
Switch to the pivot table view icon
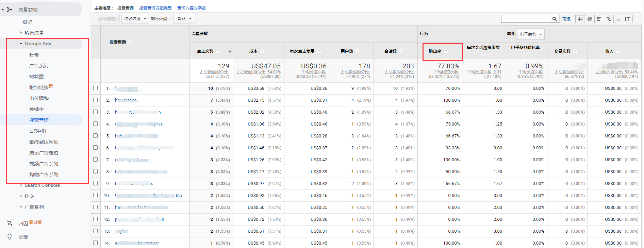[628, 19]
